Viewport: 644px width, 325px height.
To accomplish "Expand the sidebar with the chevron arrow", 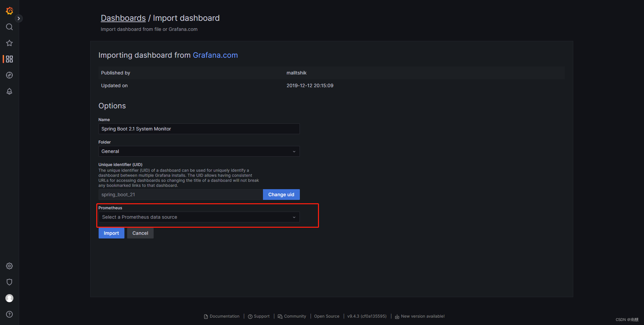I will pos(19,18).
